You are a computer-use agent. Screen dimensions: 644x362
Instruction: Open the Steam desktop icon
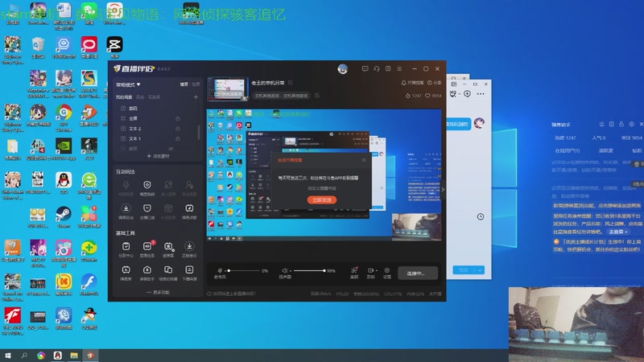(x=64, y=216)
